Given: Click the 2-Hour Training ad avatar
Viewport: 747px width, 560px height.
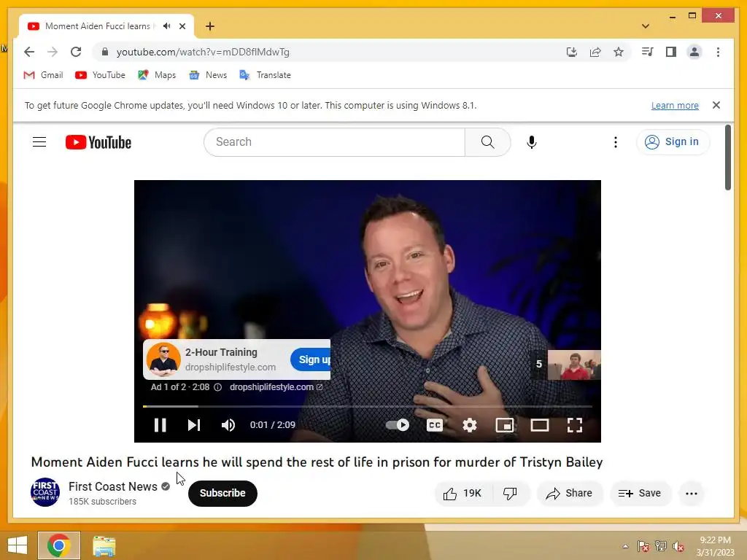Looking at the screenshot, I should [163, 359].
